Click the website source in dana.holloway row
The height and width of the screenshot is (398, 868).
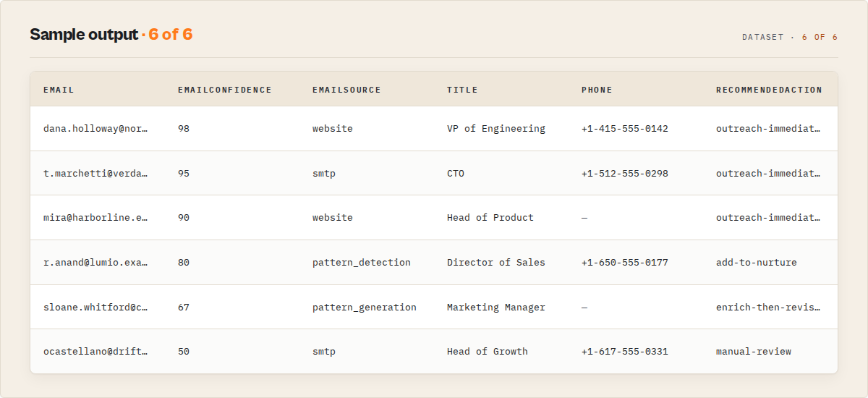pos(333,128)
